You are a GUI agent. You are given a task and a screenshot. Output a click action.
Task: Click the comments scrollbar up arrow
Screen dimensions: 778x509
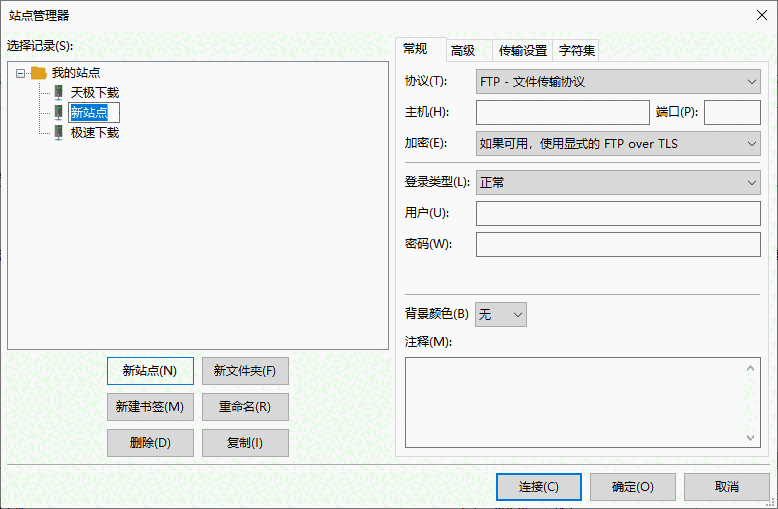[750, 368]
